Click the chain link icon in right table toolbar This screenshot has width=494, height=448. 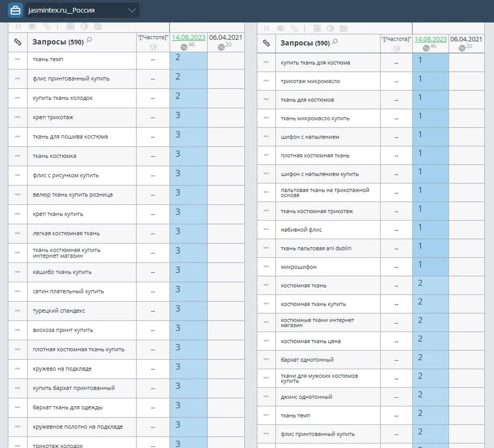coord(295,28)
